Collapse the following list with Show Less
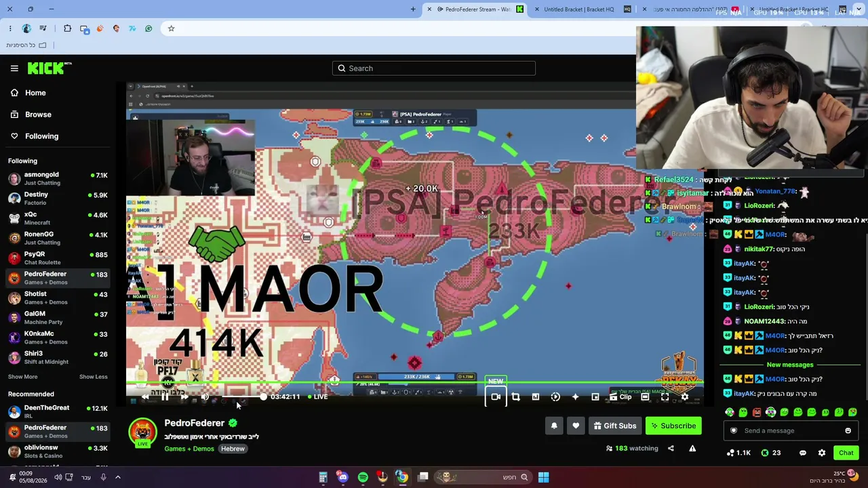868x488 pixels. coord(93,377)
